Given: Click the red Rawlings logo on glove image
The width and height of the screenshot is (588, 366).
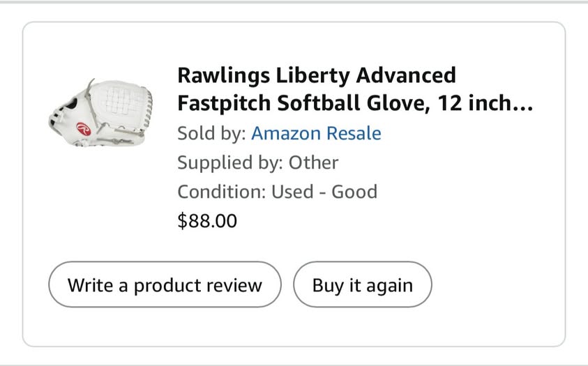Looking at the screenshot, I should [x=84, y=130].
